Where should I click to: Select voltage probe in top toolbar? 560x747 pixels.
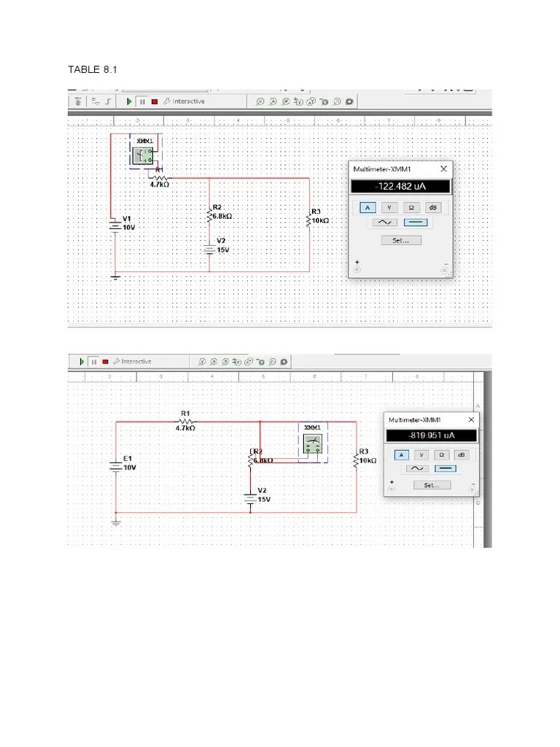260,101
